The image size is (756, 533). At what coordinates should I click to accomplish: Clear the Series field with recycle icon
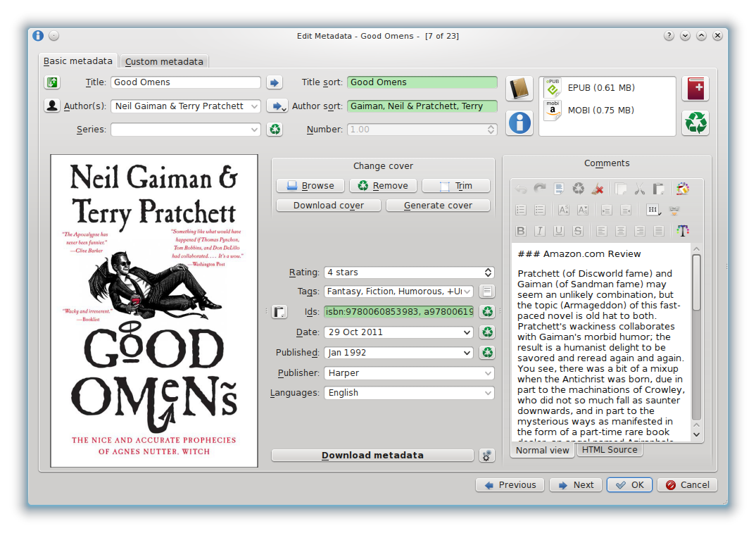(x=275, y=130)
